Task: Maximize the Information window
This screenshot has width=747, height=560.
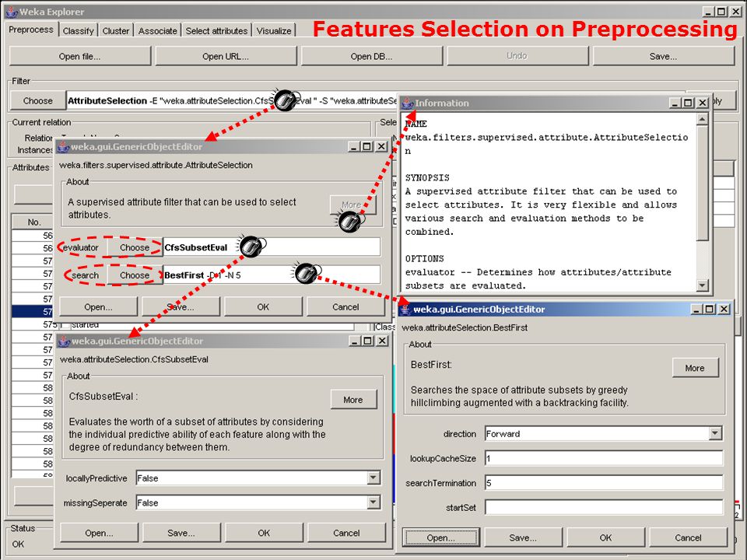Action: pos(688,103)
